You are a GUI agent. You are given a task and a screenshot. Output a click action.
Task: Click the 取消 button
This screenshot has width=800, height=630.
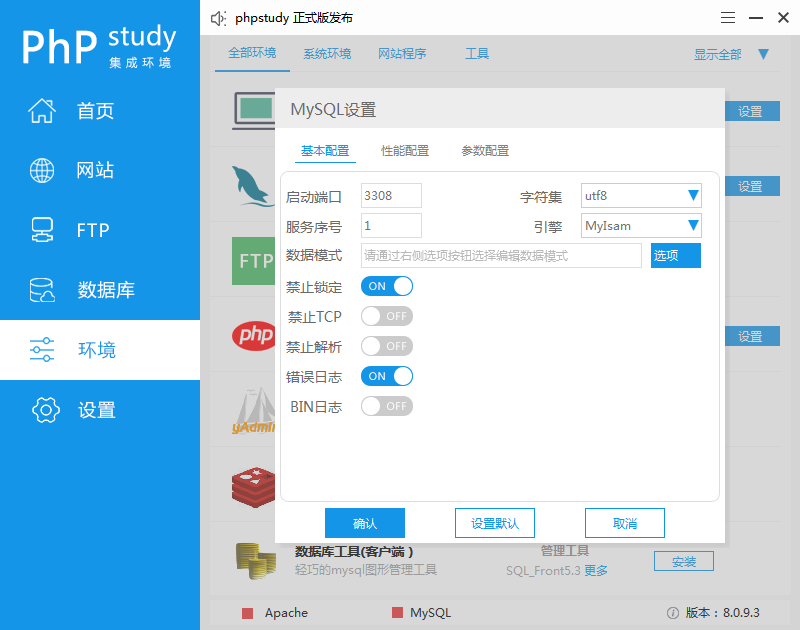point(624,523)
